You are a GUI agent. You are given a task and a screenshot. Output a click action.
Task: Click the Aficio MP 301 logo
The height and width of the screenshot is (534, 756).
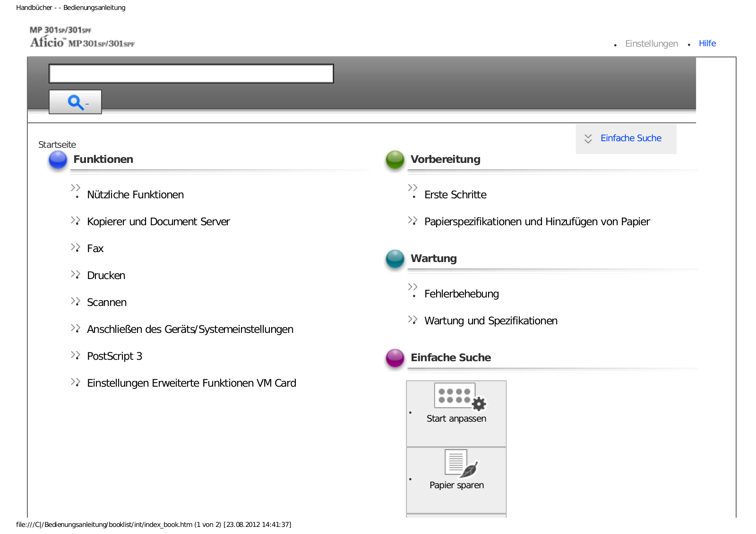(x=82, y=37)
